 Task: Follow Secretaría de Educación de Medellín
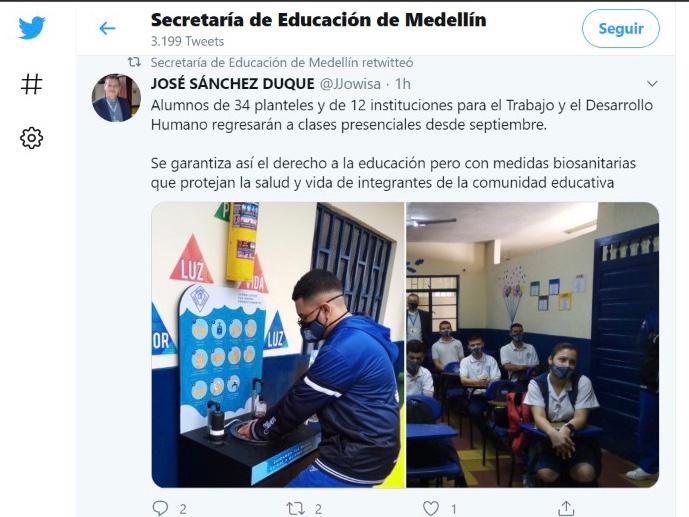[x=620, y=29]
